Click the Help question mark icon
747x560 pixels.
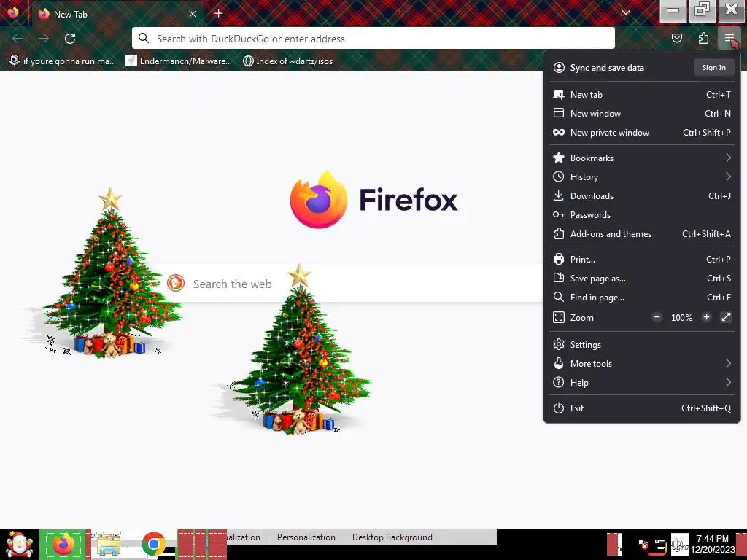pyautogui.click(x=559, y=382)
